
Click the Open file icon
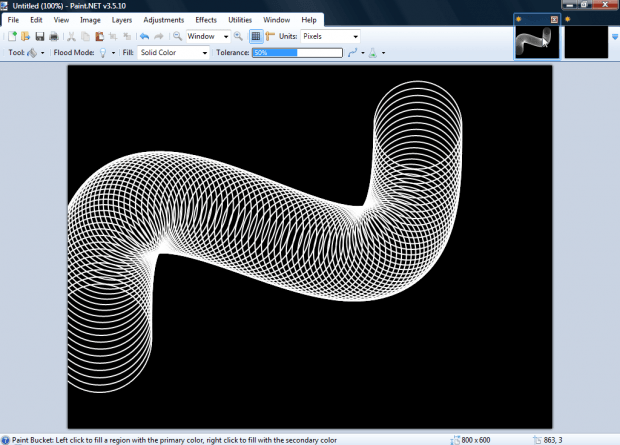click(25, 36)
